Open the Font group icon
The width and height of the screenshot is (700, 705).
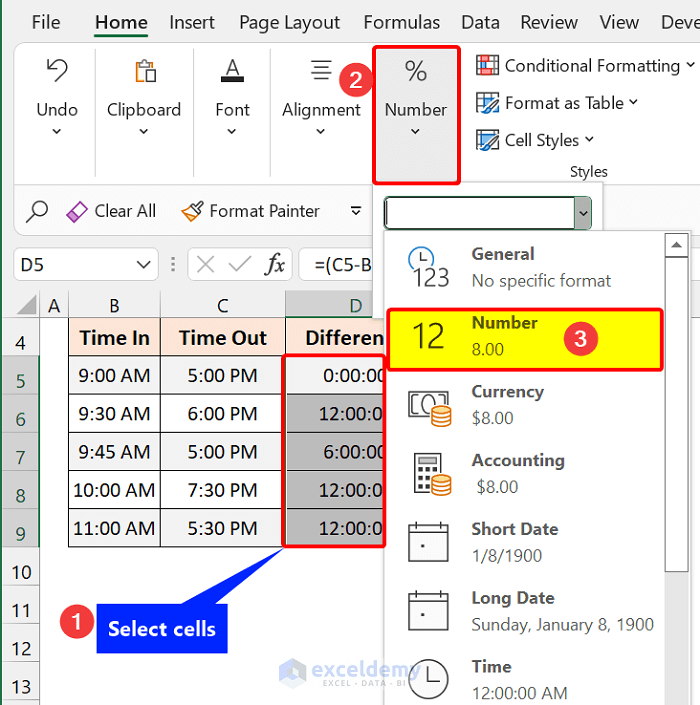point(232,71)
